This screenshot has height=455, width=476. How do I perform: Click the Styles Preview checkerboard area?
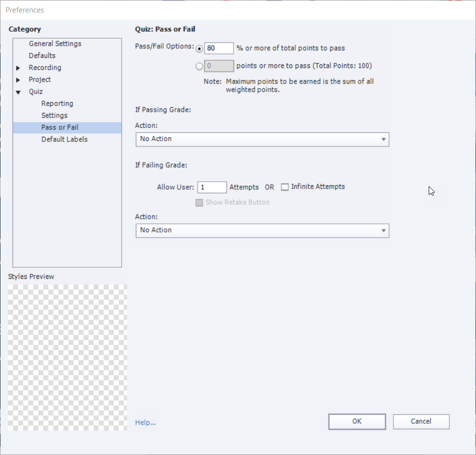coord(67,357)
